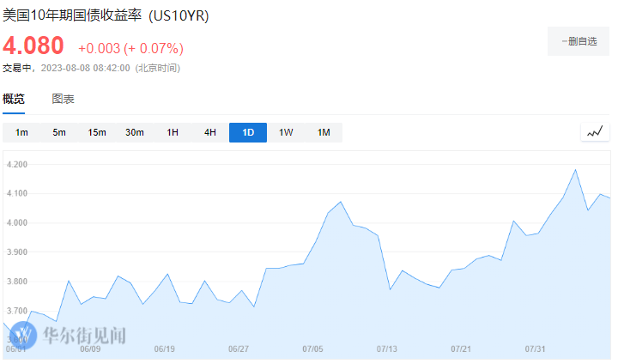Viewport: 624px width, 364px height.
Task: Remove from watchlist with 删自选 button
Action: (579, 41)
